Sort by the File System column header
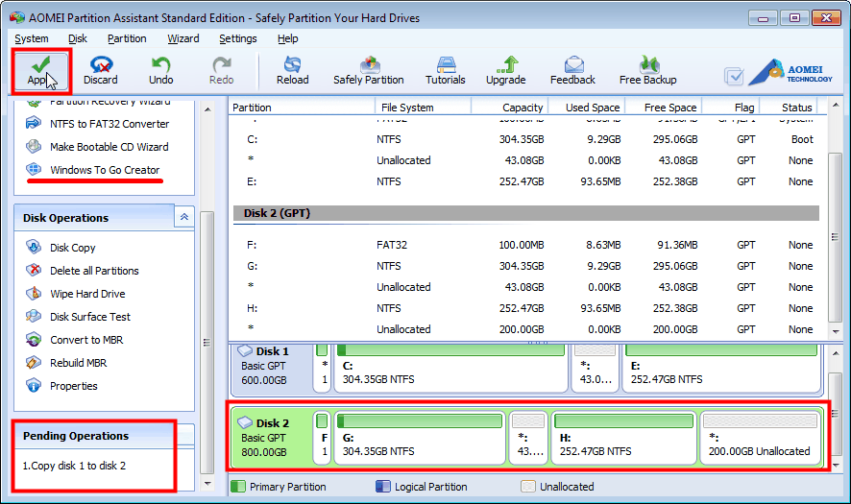Screen dimensions: 851x504 [x=423, y=107]
